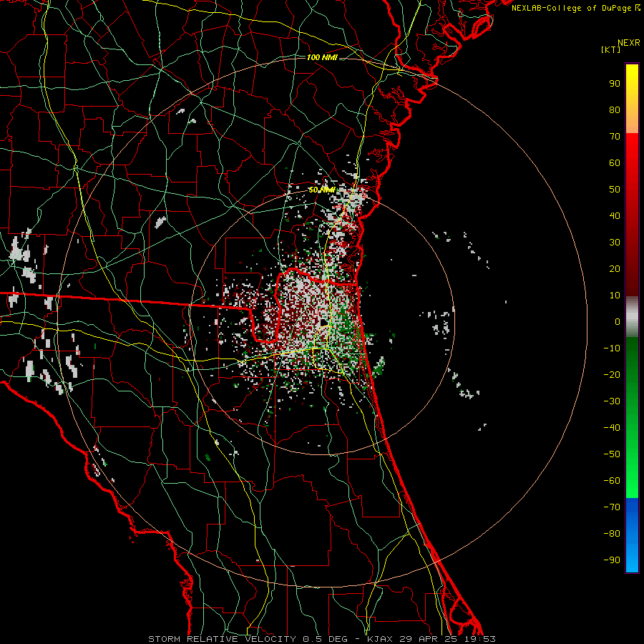Click the yellow top segment of the color bar
Viewport: 644px width, 644px height.
tap(632, 99)
